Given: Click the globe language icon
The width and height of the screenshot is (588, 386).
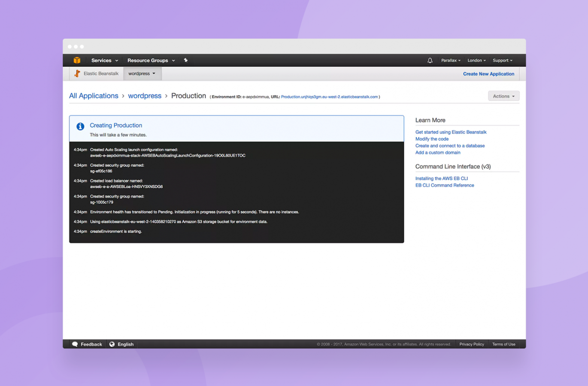Looking at the screenshot, I should (112, 344).
